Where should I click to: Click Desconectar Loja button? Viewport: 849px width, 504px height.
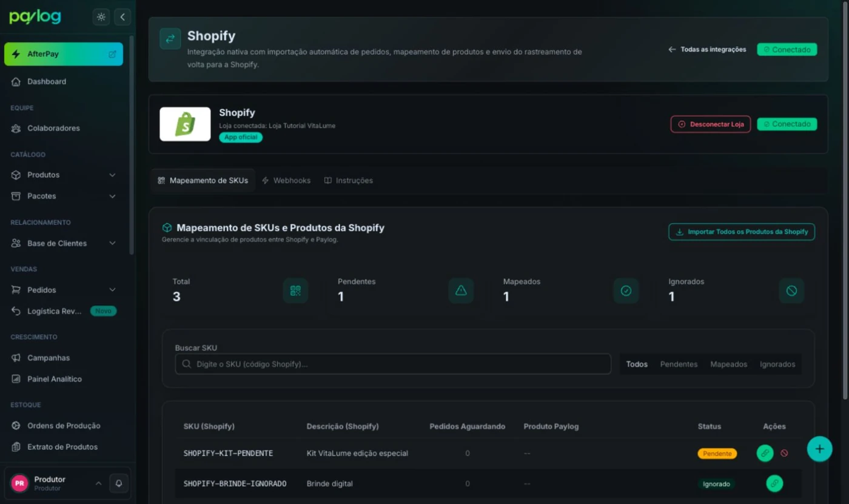pyautogui.click(x=711, y=124)
